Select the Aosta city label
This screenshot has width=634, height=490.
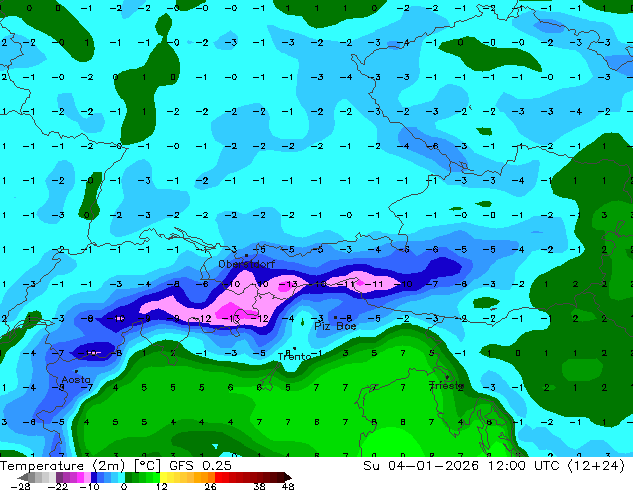click(76, 380)
